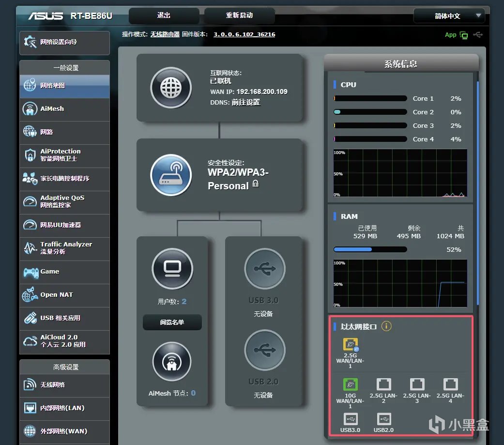Open 网络设置向导 setup wizard
This screenshot has width=504, height=445.
[64, 43]
